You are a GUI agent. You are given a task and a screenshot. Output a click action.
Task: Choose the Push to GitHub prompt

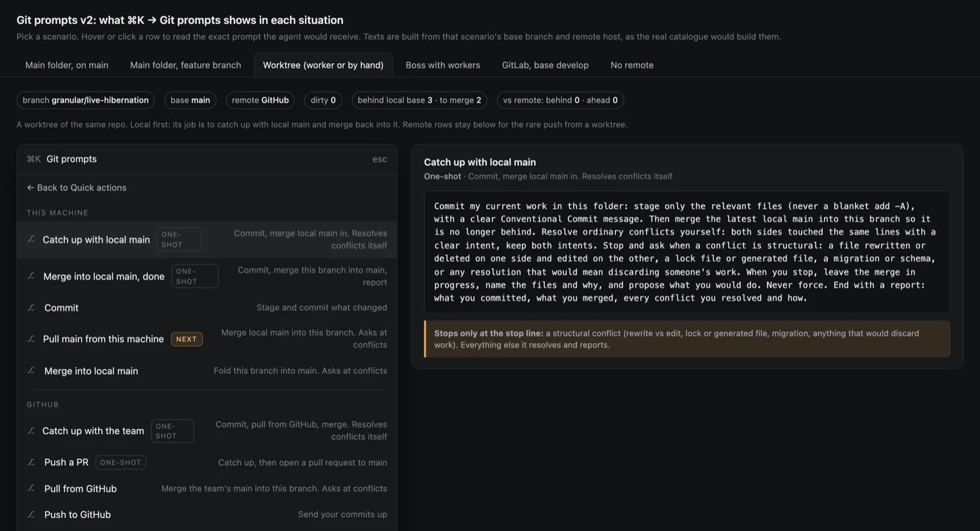[x=207, y=514]
